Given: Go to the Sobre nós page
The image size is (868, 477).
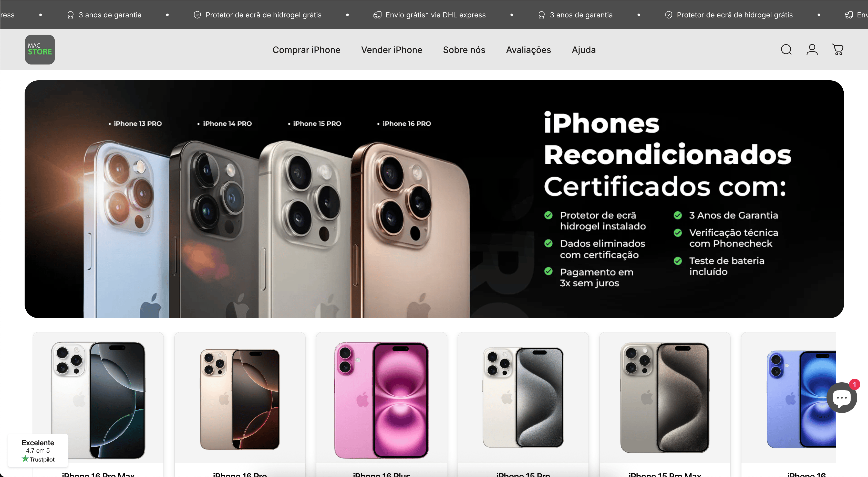Looking at the screenshot, I should click(464, 50).
